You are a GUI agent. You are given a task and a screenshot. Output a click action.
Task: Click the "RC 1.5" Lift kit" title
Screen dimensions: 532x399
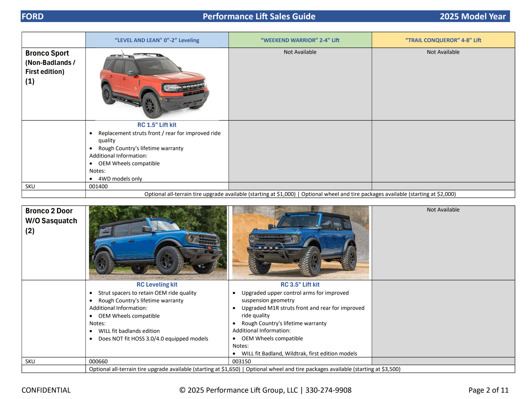(157, 125)
